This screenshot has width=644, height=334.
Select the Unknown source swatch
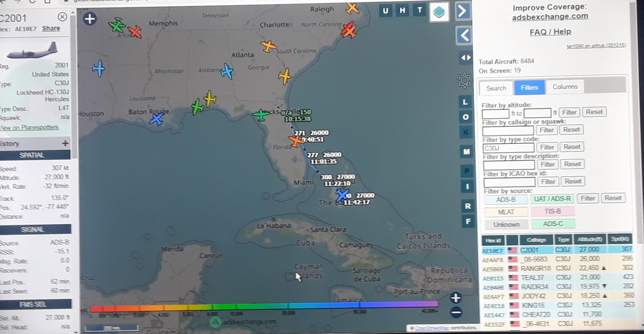[507, 224]
